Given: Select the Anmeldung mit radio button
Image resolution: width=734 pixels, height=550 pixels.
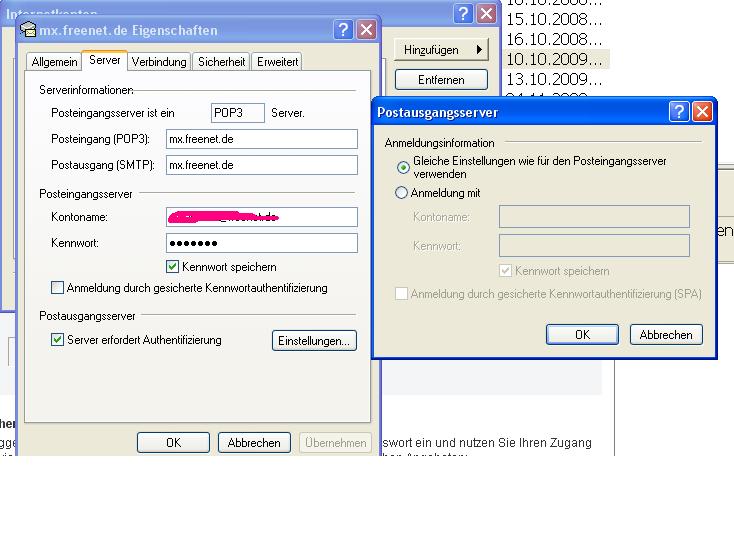Looking at the screenshot, I should click(x=401, y=192).
